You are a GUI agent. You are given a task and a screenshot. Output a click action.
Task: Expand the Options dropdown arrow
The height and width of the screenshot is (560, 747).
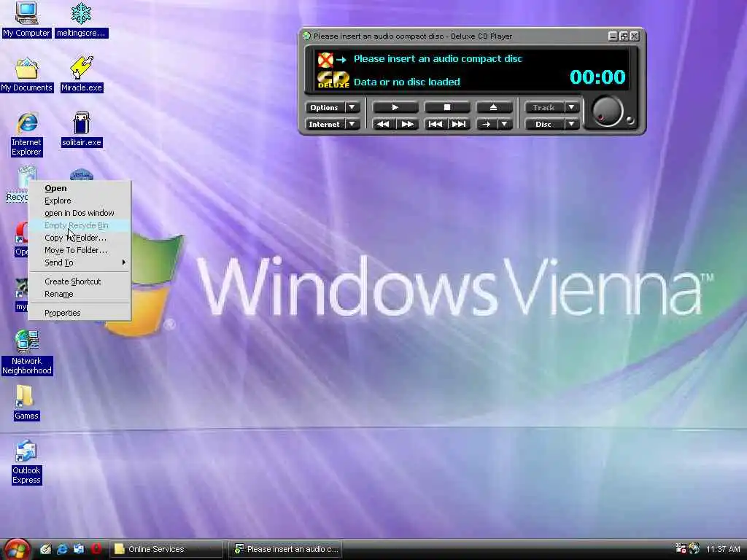[352, 108]
